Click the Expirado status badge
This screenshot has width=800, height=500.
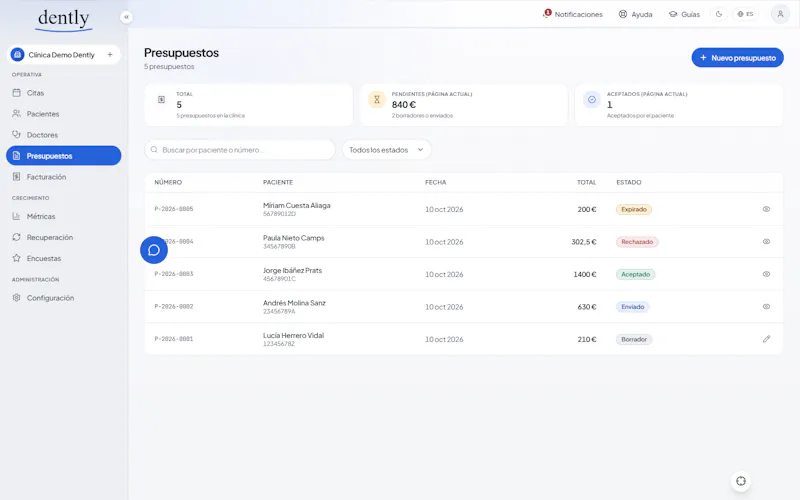point(634,209)
